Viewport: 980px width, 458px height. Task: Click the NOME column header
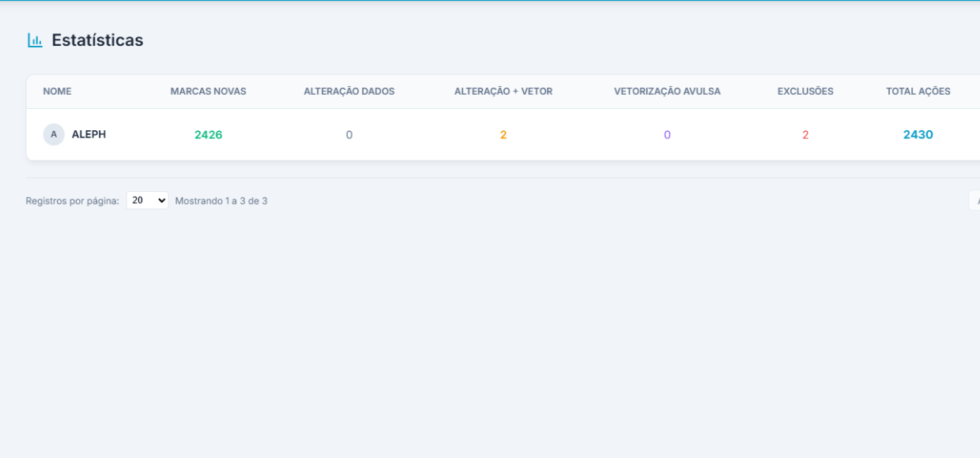pyautogui.click(x=57, y=92)
